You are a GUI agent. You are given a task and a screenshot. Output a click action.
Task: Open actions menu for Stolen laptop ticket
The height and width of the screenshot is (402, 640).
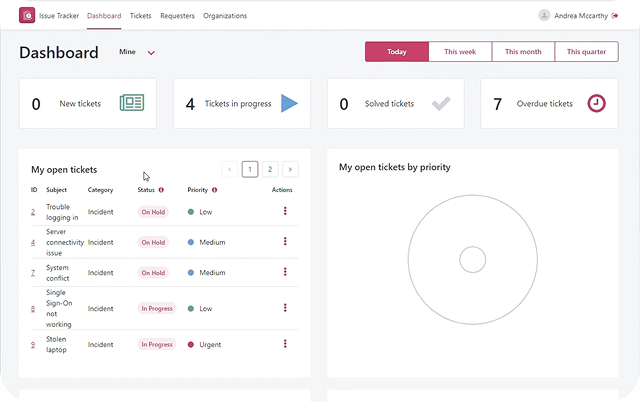[x=285, y=344]
